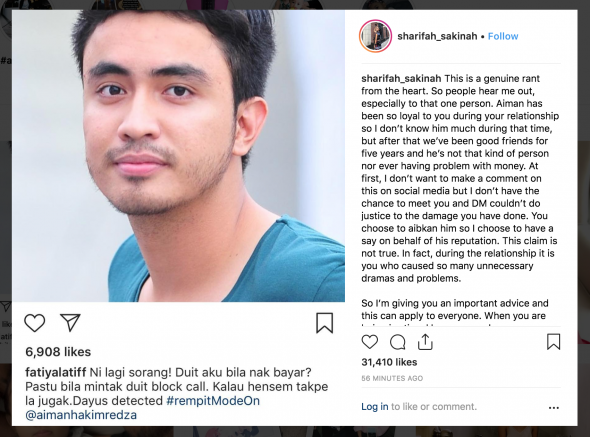Viewport: 590px width, 437px height.
Task: Open the #rempitModeOn hashtag
Action: click(213, 400)
